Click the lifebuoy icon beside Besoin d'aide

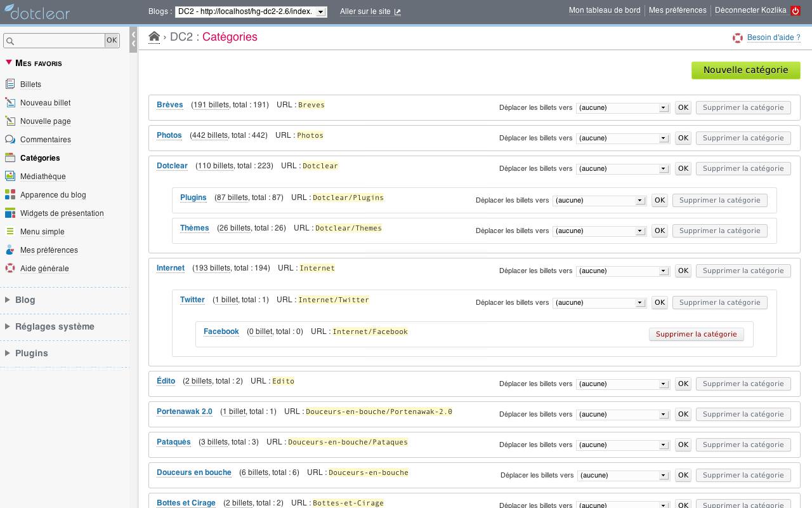pos(737,38)
